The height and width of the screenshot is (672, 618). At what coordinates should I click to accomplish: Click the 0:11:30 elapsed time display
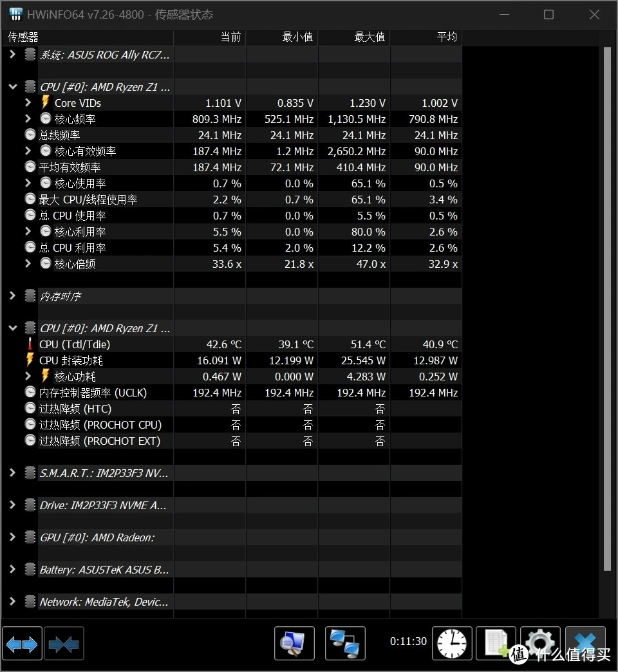pos(408,641)
